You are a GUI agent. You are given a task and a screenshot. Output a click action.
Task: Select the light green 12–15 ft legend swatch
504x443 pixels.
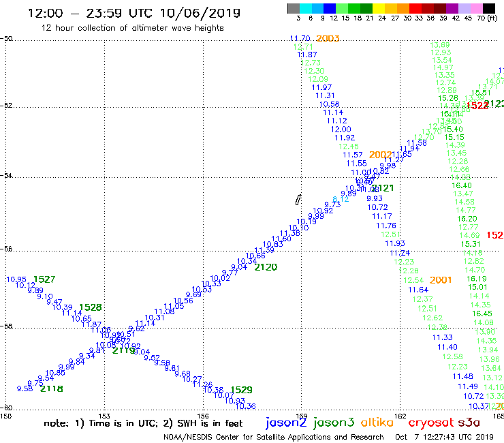pos(342,8)
